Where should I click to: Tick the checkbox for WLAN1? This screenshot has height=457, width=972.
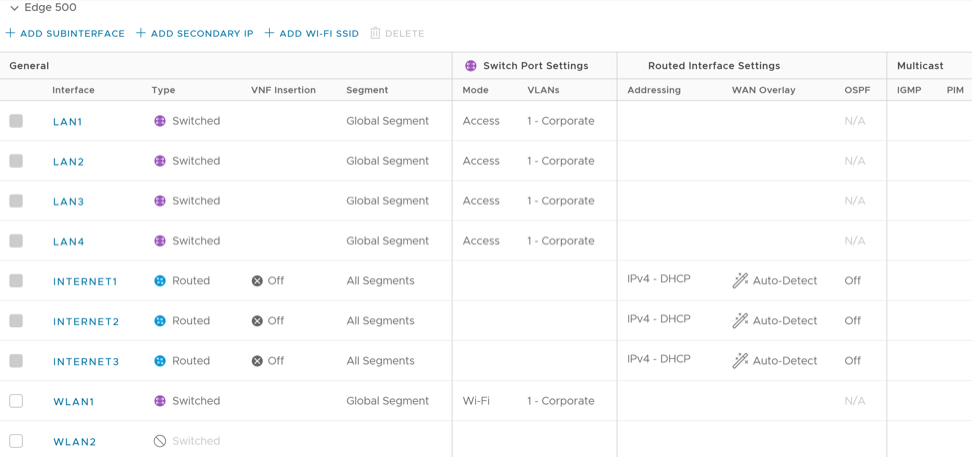pos(16,401)
